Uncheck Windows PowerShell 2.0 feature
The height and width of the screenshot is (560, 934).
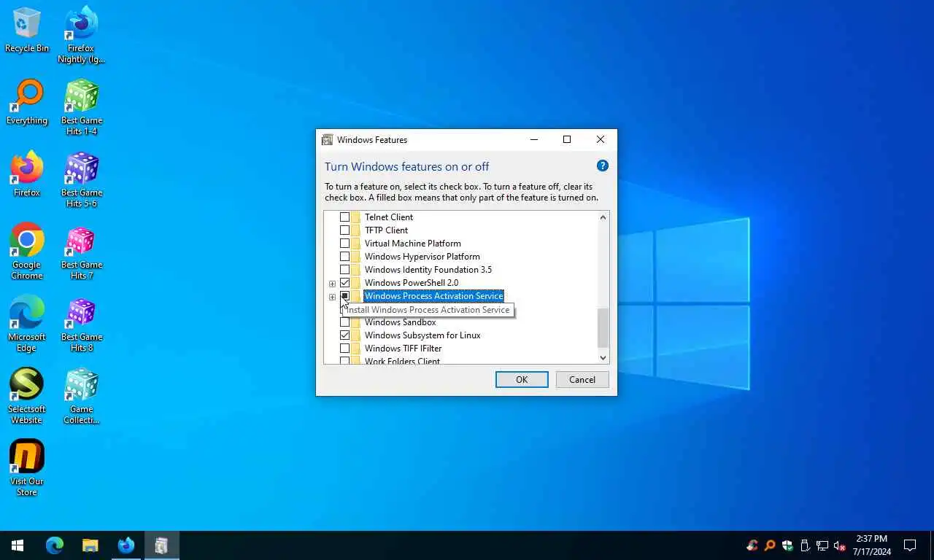pos(344,283)
